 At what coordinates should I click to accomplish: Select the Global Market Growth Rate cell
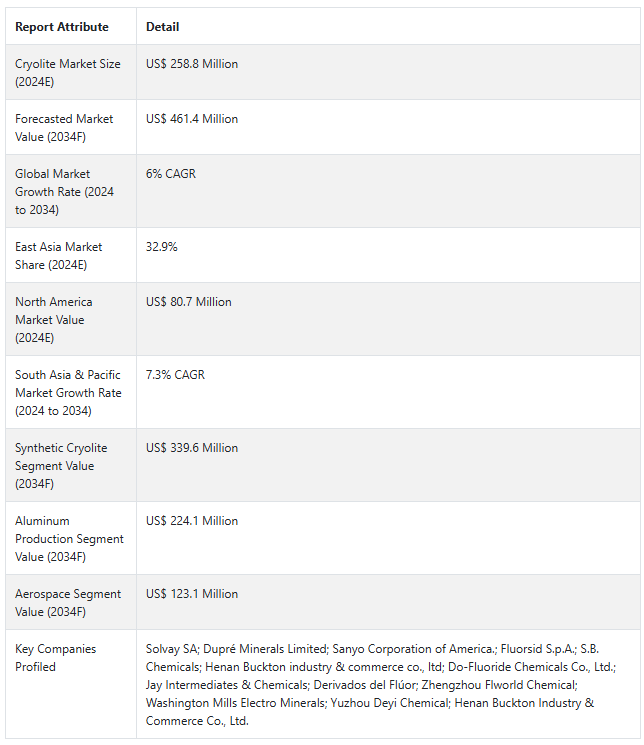pos(64,192)
